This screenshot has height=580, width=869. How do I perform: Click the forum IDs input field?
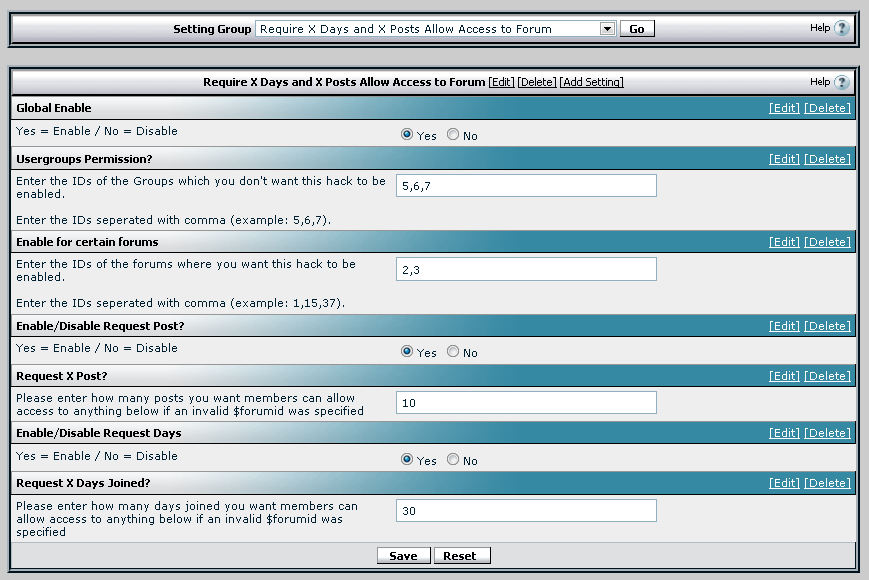pos(526,269)
